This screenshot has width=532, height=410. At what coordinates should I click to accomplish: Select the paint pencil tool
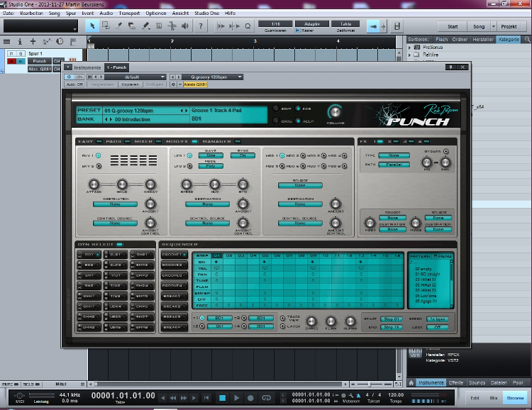point(146,26)
